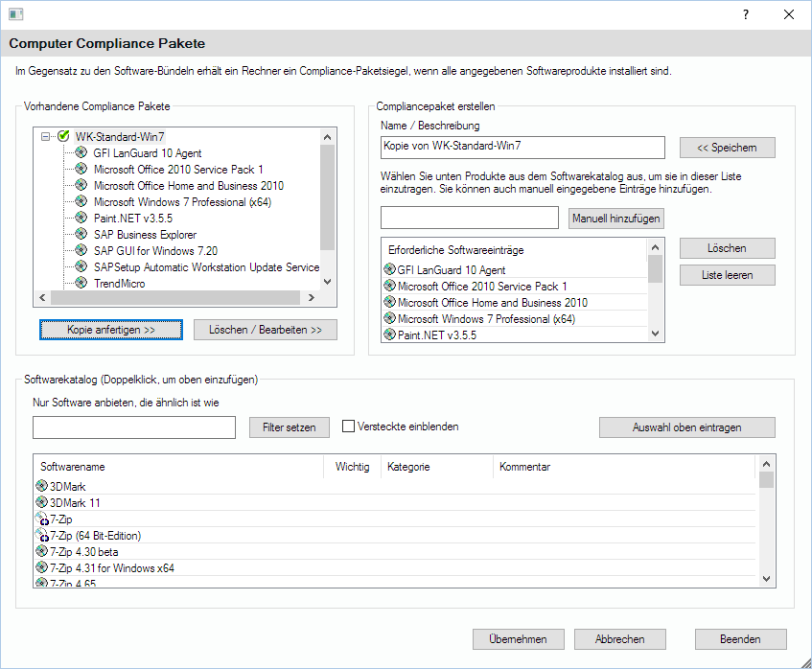The width and height of the screenshot is (812, 669).
Task: Click the GFI LanGuard 10 Agent tree icon
Action: [81, 152]
